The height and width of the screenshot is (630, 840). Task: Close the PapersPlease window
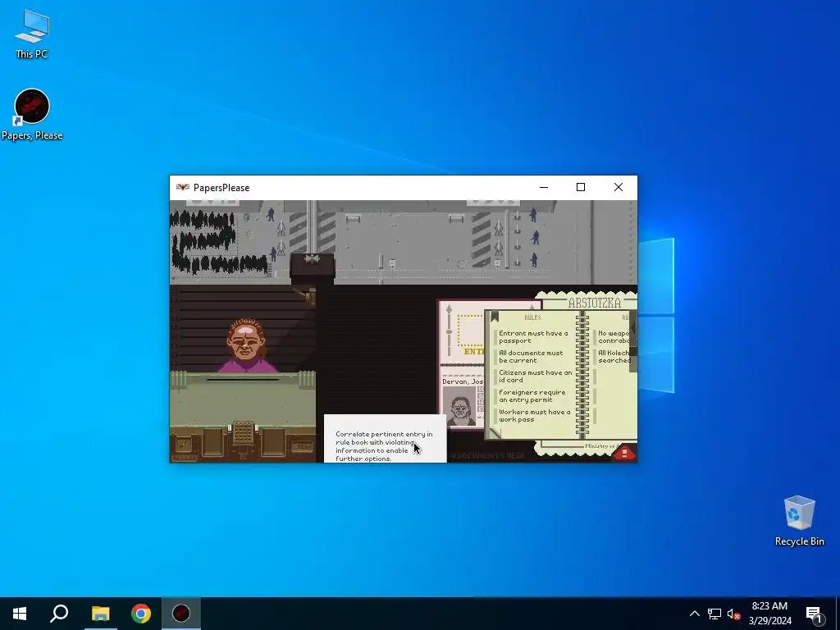pyautogui.click(x=619, y=188)
